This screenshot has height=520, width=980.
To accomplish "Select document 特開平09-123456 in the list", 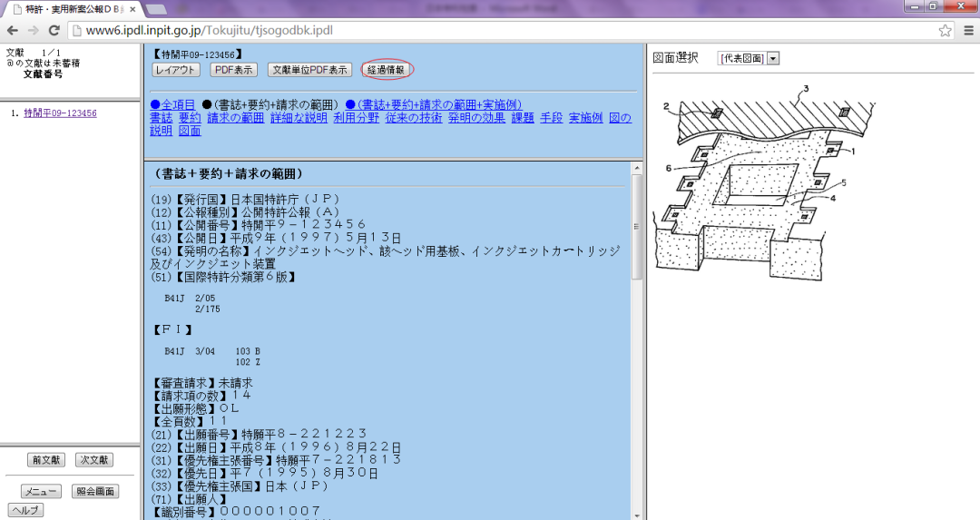I will [60, 113].
